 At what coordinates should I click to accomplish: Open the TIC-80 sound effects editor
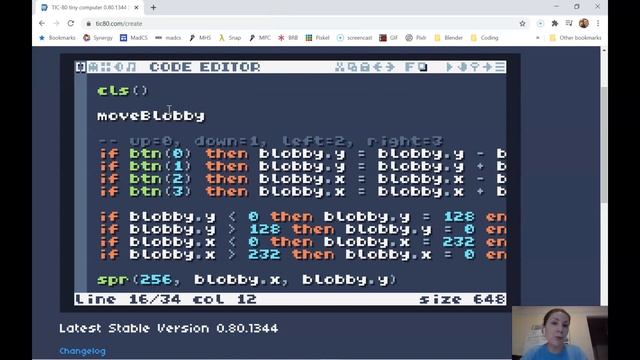click(118, 67)
